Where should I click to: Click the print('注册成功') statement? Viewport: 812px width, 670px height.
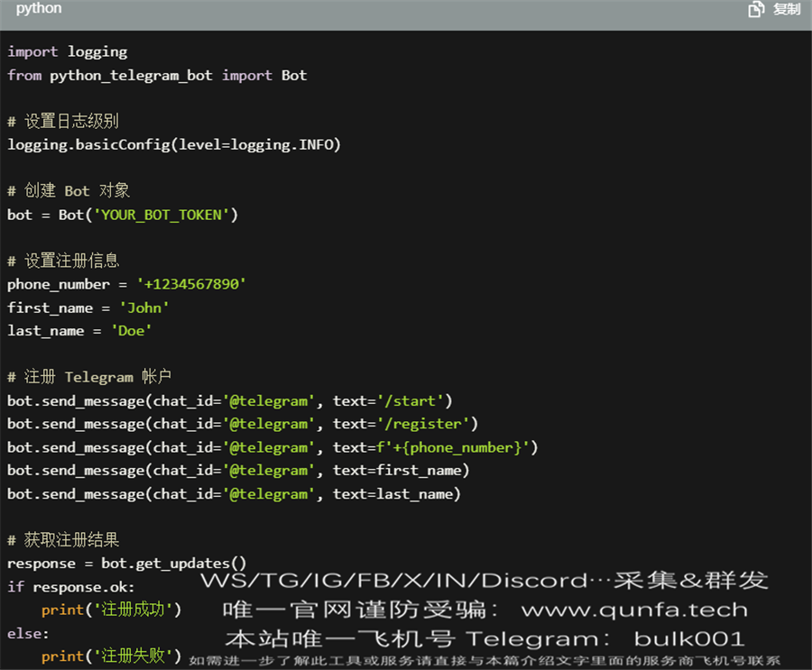112,610
